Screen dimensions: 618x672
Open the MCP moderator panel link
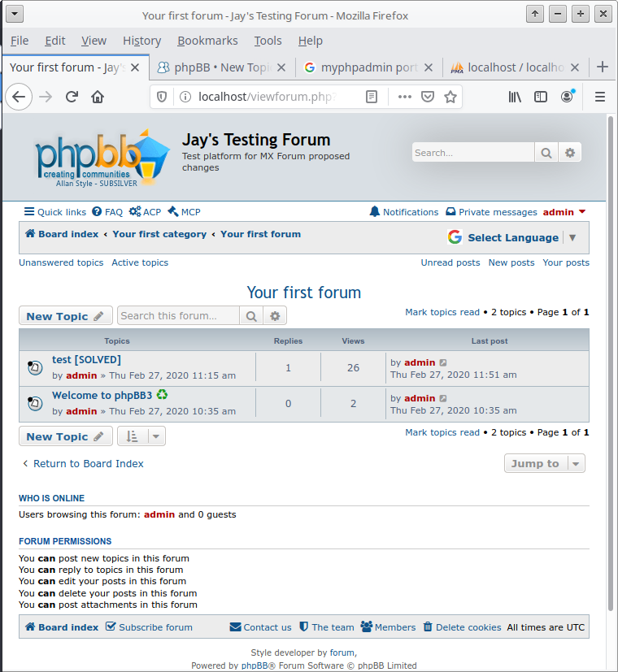[x=184, y=212]
